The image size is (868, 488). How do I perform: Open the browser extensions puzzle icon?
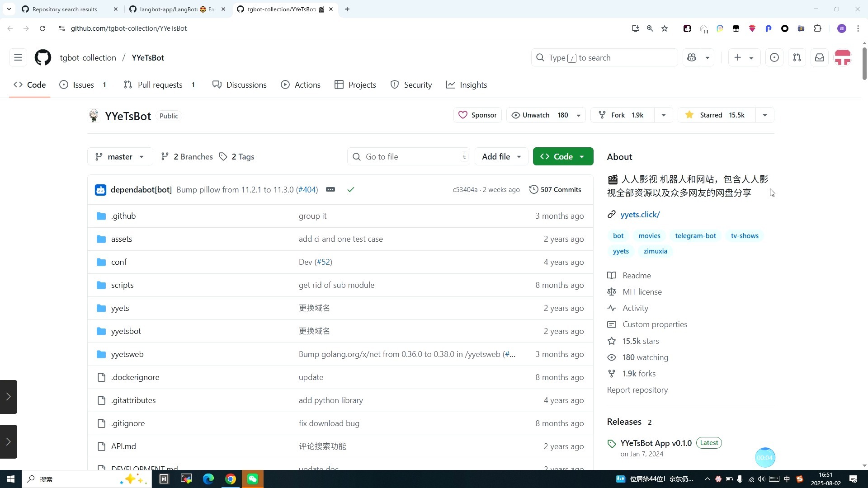pyautogui.click(x=817, y=28)
